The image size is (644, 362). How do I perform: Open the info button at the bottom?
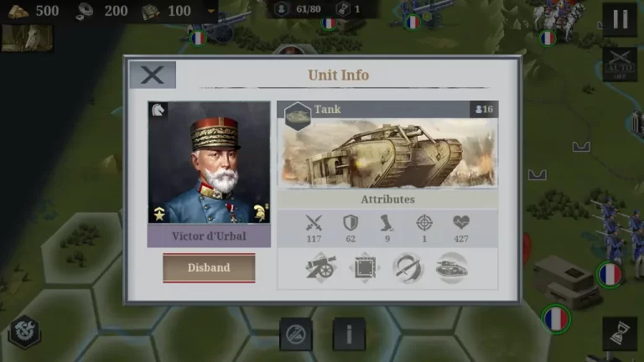pos(349,334)
